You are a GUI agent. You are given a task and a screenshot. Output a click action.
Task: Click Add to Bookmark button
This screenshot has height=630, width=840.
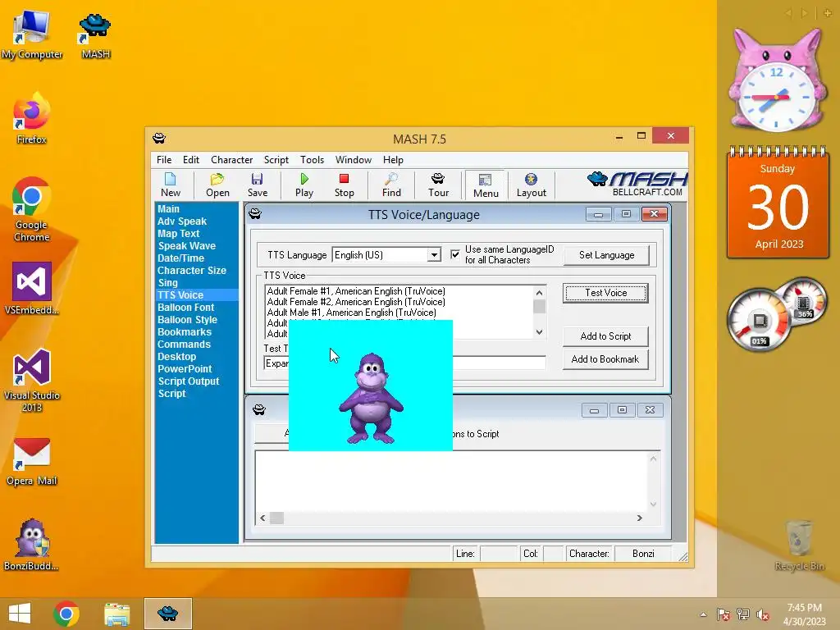point(605,359)
